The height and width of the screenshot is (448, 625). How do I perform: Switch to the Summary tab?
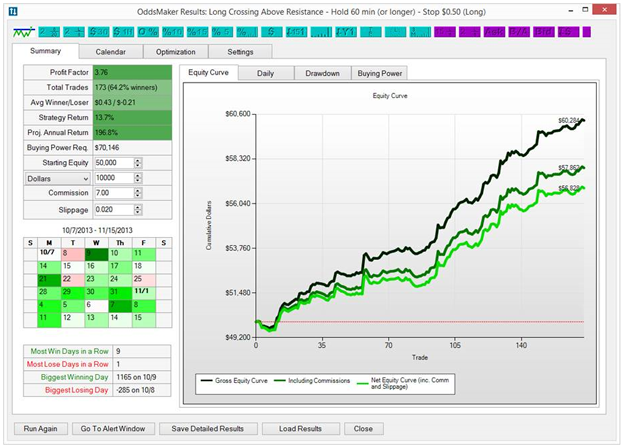[x=45, y=51]
